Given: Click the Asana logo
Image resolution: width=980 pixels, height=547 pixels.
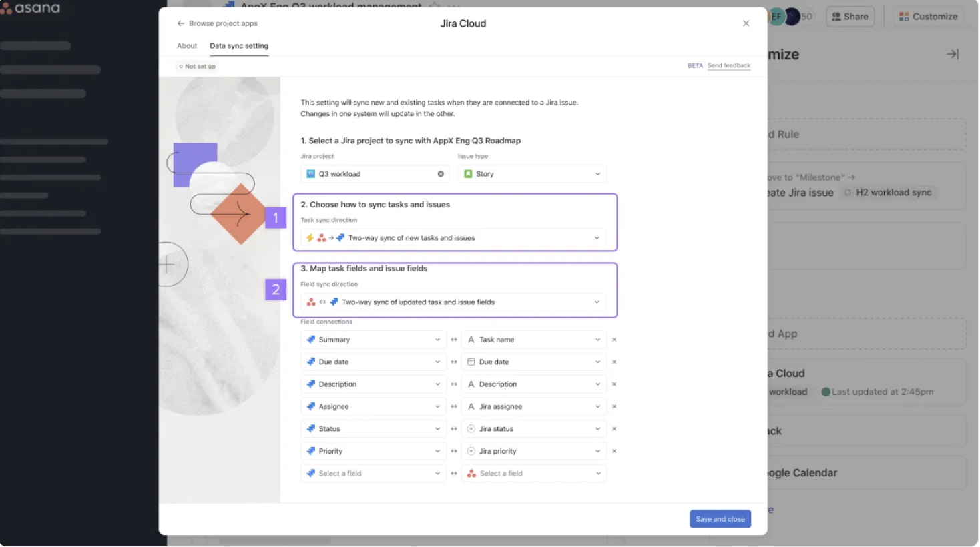Looking at the screenshot, I should [31, 8].
